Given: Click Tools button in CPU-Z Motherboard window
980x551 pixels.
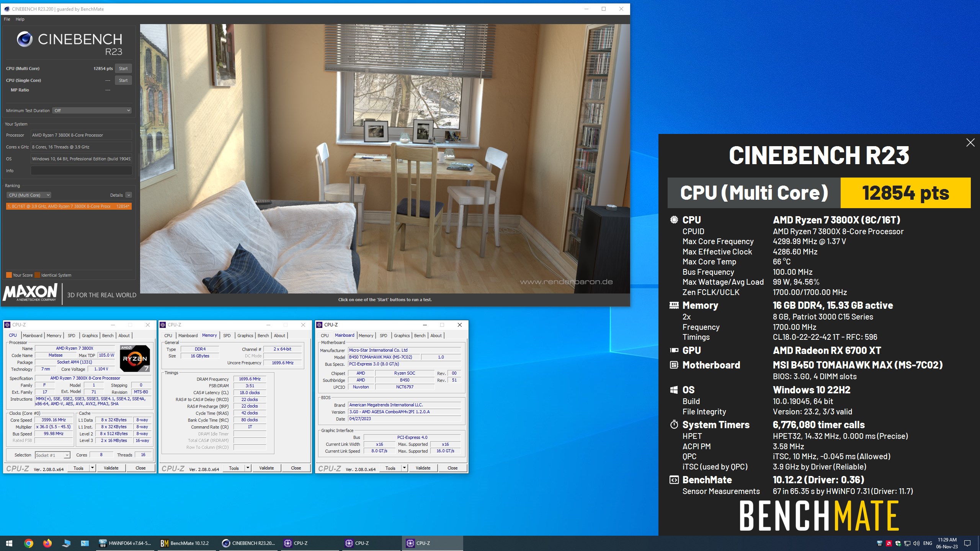Looking at the screenshot, I should tap(390, 468).
